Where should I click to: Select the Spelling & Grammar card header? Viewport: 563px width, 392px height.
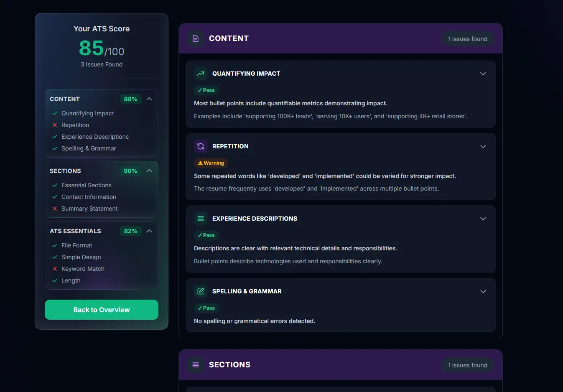pyautogui.click(x=246, y=291)
